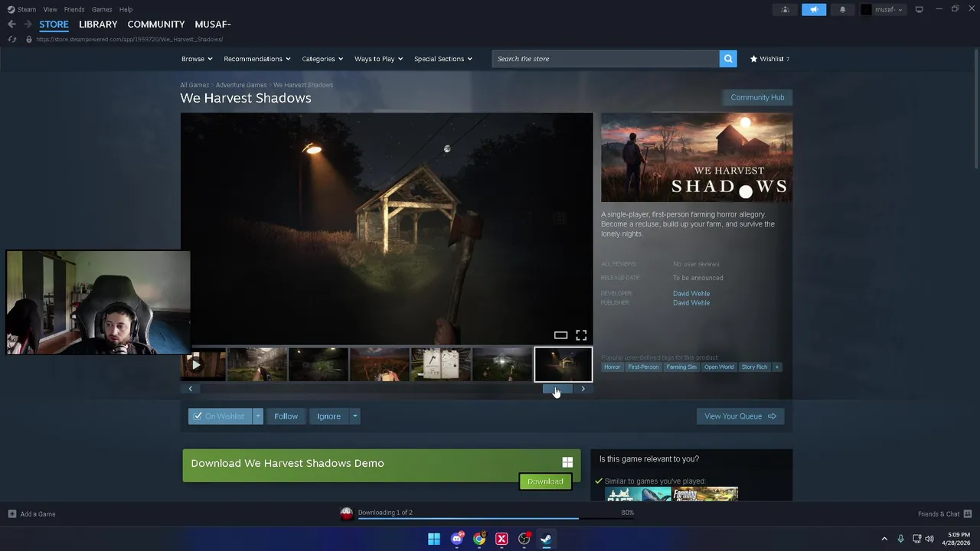The image size is (980, 551).
Task: Open the Wishlist link
Action: click(769, 59)
